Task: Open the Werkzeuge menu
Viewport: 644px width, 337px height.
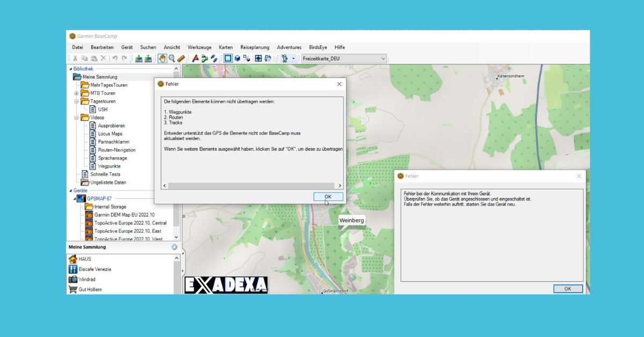Action: [x=199, y=47]
